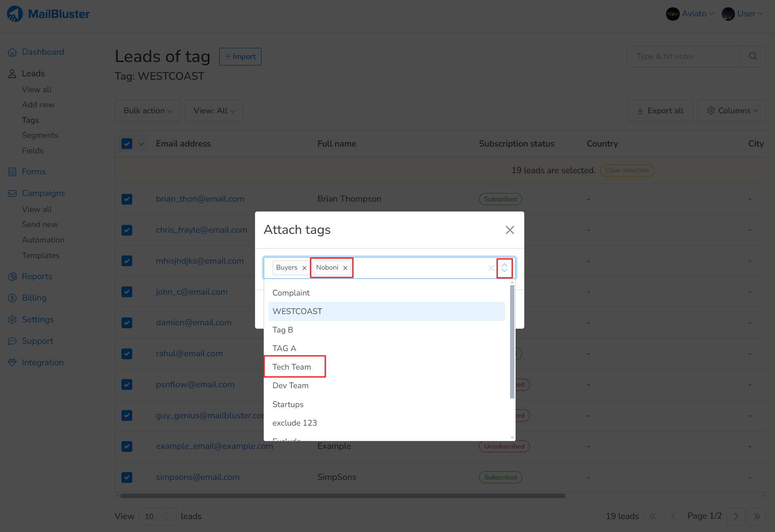Go to the next leads page
775x532 pixels.
click(736, 516)
